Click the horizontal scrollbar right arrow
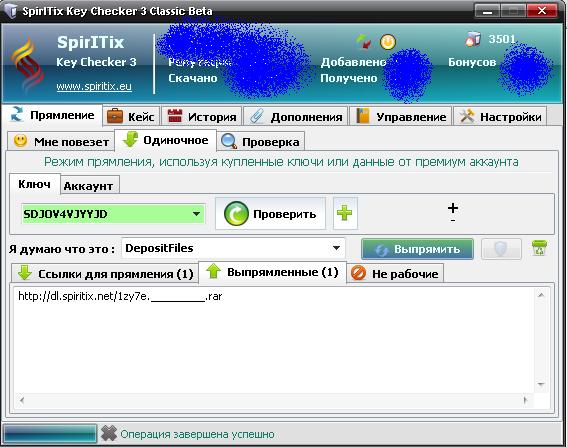Image resolution: width=567 pixels, height=447 pixels. click(525, 400)
